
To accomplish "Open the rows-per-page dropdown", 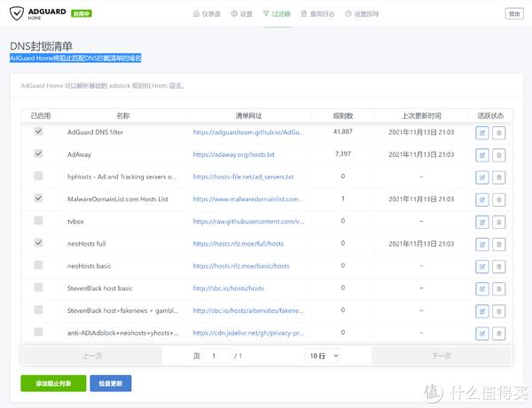I will coord(323,356).
